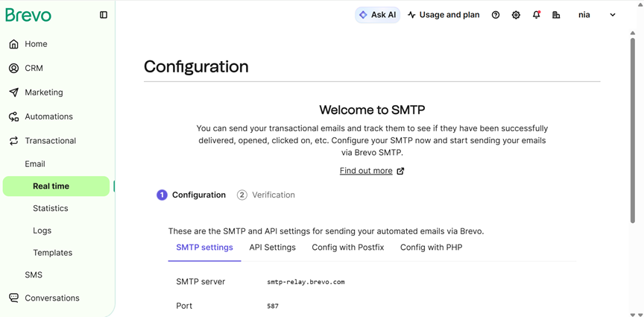Open the help question mark icon
Viewport: 644px width, 317px height.
[x=496, y=15]
